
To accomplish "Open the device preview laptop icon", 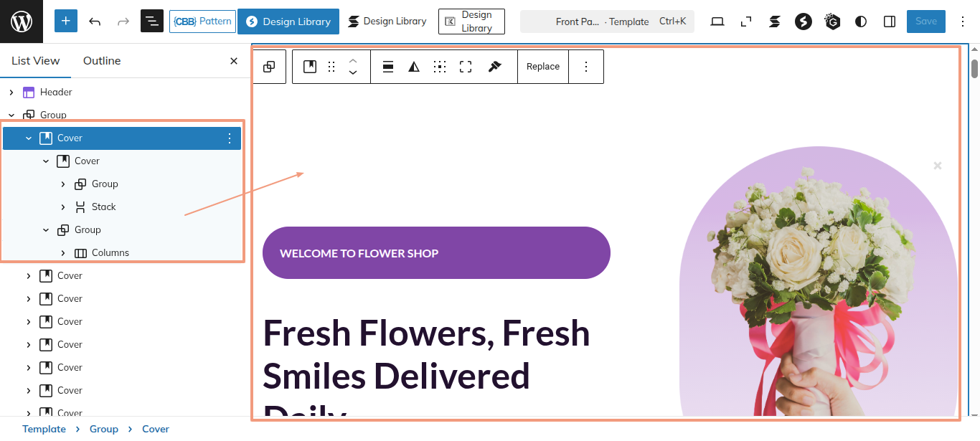I will 717,22.
